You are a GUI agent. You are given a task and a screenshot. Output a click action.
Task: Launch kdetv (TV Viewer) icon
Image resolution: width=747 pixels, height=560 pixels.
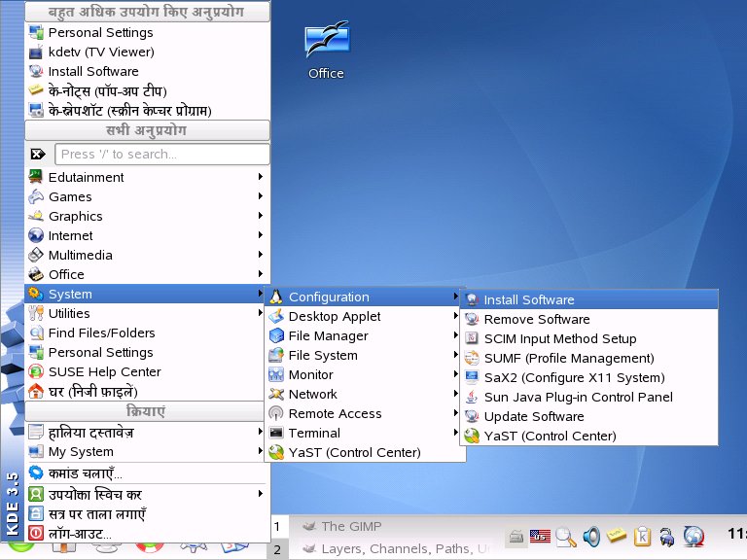(36, 52)
